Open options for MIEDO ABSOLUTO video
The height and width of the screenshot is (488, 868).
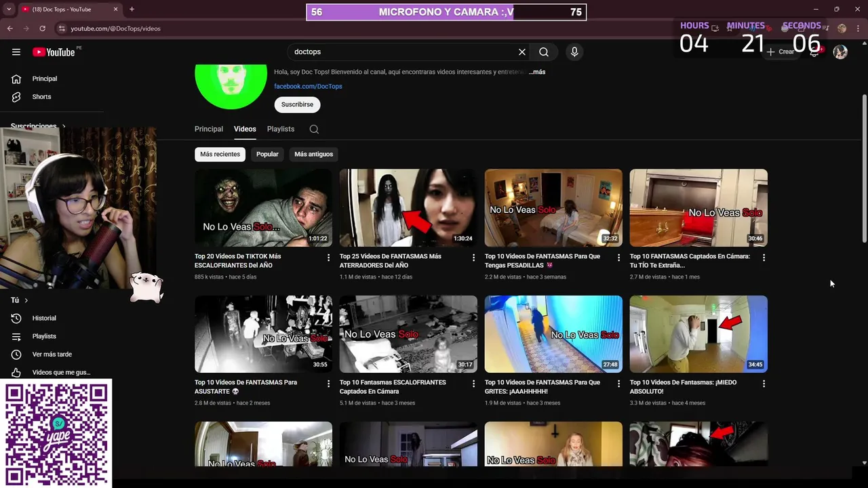coord(764,384)
